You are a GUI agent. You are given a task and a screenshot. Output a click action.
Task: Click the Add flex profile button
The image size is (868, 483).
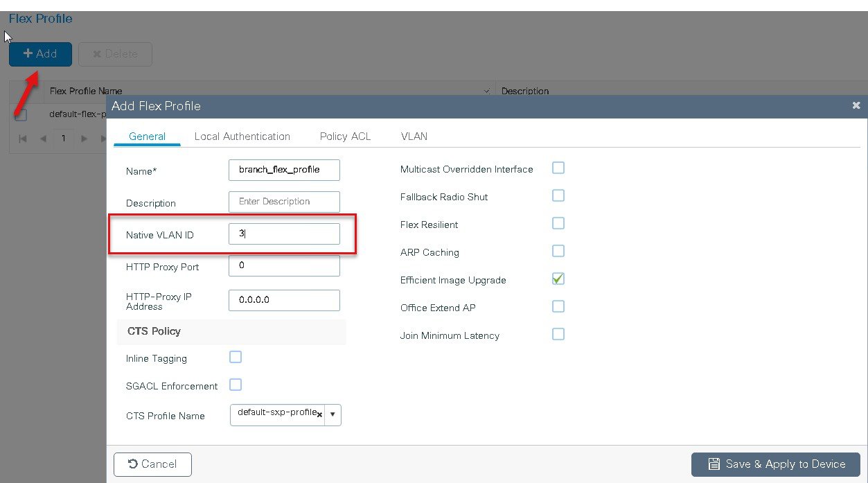tap(40, 54)
